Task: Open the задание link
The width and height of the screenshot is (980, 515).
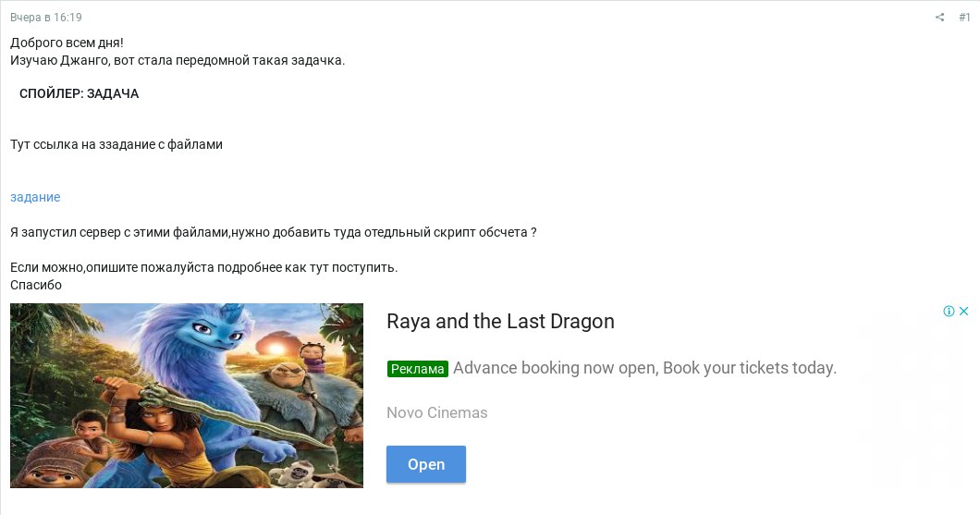Action: point(35,197)
